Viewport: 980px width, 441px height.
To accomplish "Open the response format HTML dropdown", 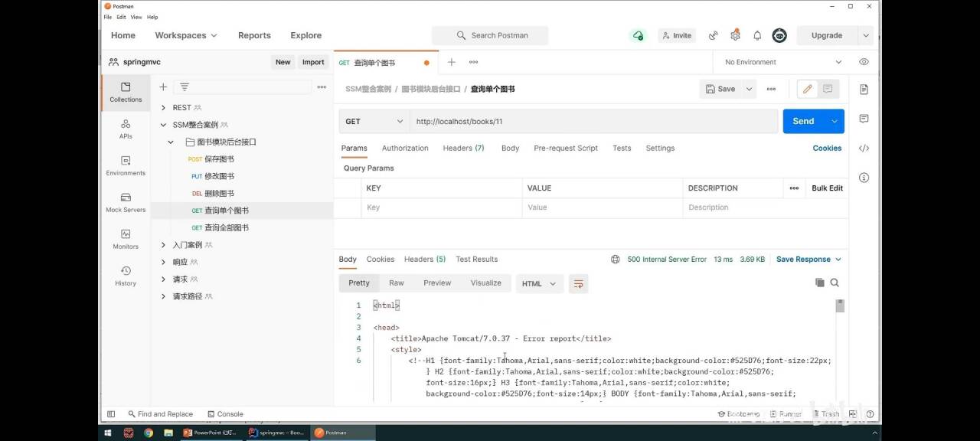I will [540, 283].
